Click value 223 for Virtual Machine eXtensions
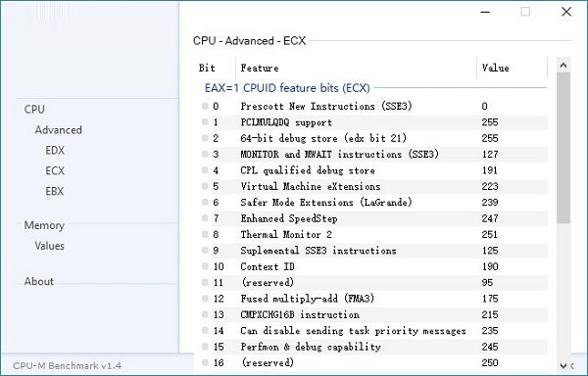Screen dimensions: 588x376 coord(490,186)
